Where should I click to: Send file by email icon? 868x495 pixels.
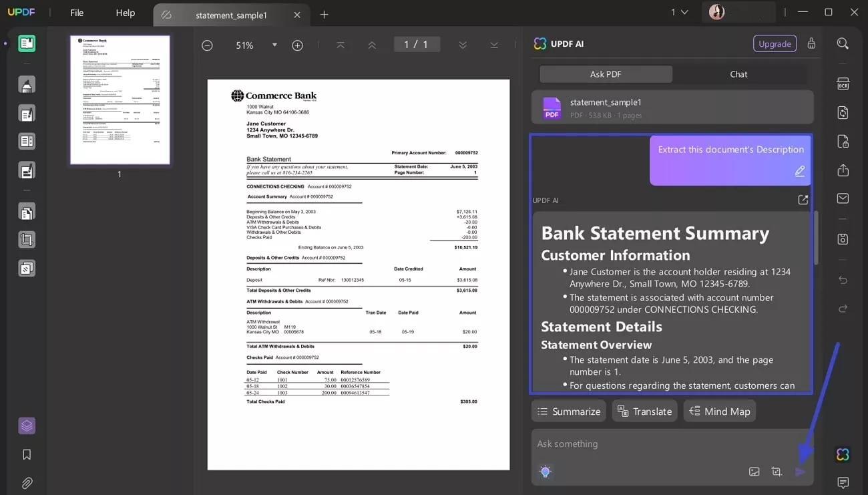tap(843, 198)
